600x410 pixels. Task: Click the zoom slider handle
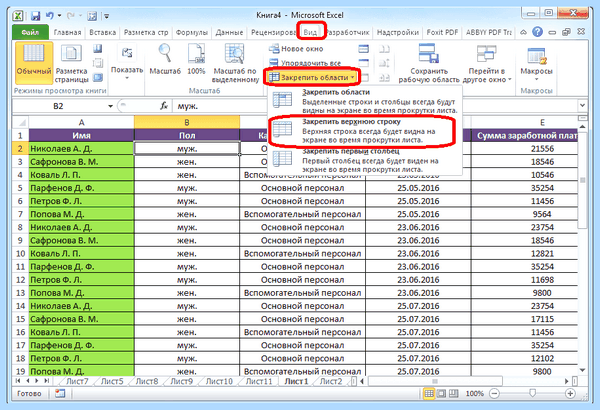point(532,393)
